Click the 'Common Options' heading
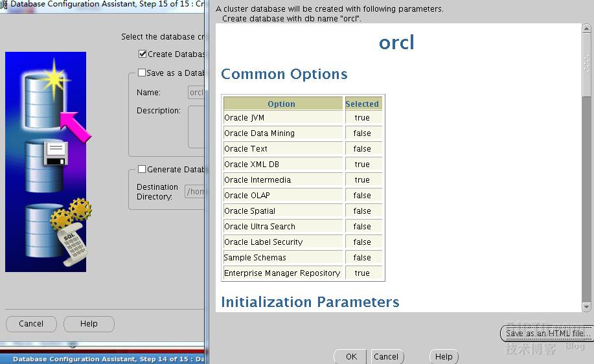The height and width of the screenshot is (364, 594). pos(284,74)
